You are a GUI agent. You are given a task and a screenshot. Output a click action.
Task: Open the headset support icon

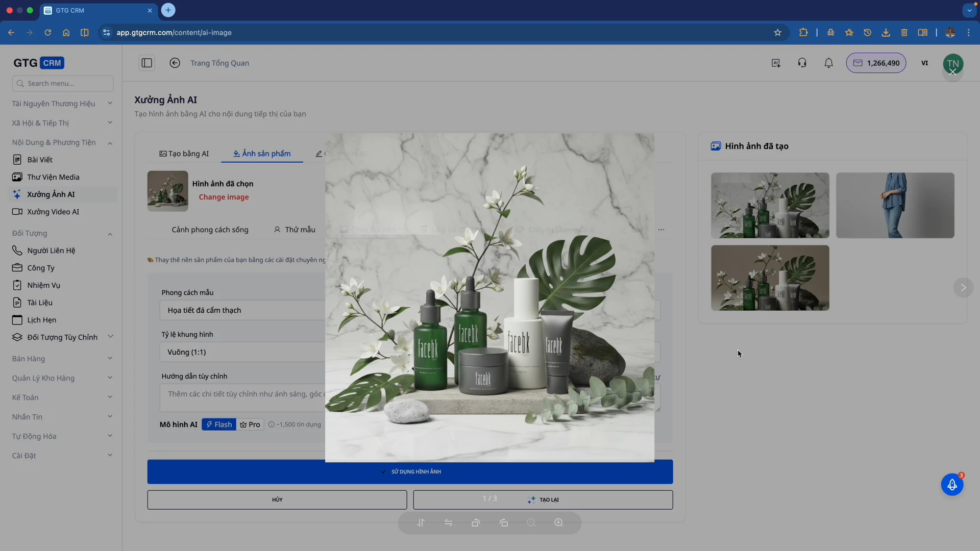[x=802, y=63]
